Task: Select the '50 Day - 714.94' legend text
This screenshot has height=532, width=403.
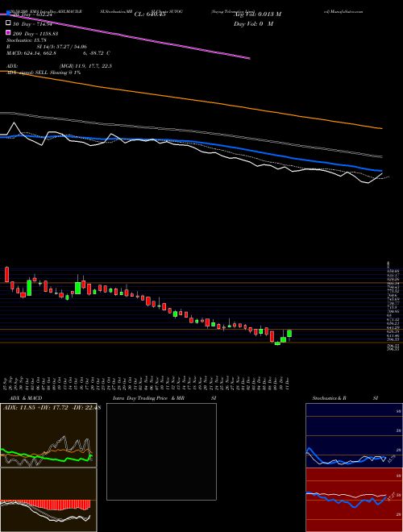Action: click(x=32, y=23)
